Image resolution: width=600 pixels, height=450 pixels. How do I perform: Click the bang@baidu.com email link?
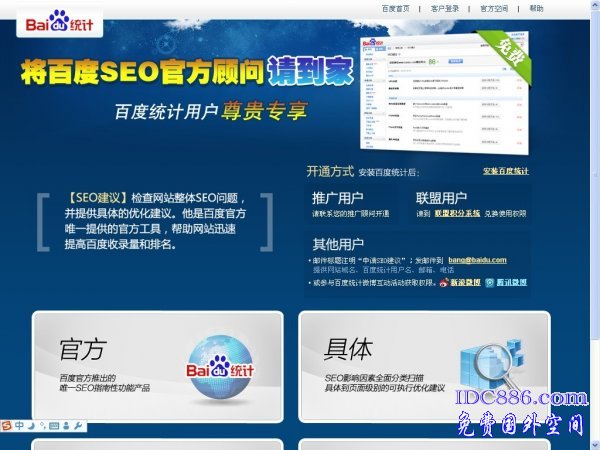point(478,260)
